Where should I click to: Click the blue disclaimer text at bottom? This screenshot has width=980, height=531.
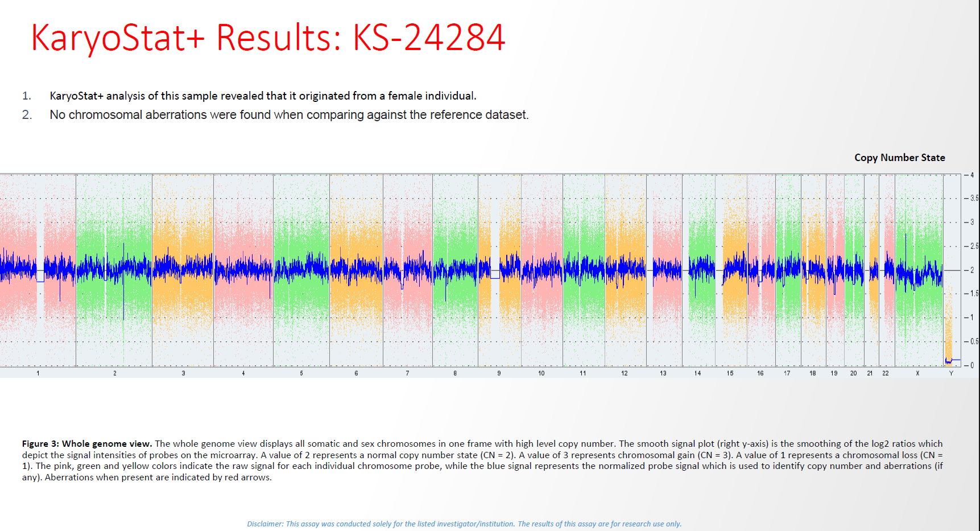(x=464, y=524)
